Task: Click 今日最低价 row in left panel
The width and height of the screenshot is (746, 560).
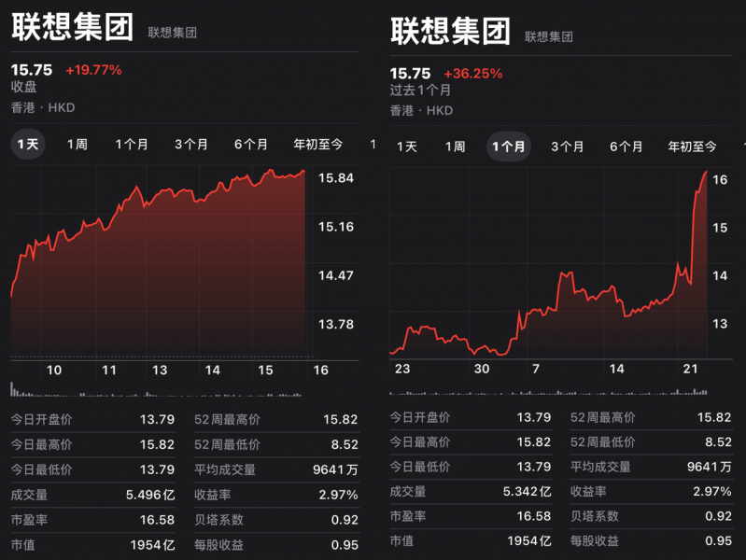Action: tap(92, 470)
